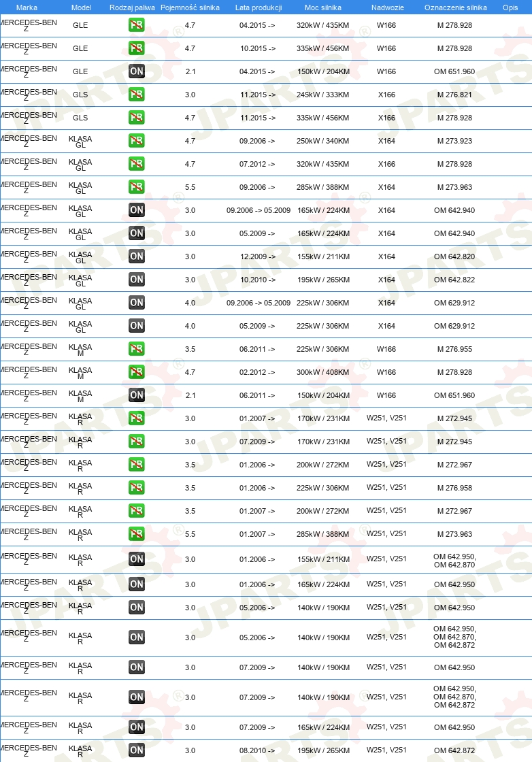Click diesel ON icon in Klasa R 01.2006 165kW row

point(137,584)
